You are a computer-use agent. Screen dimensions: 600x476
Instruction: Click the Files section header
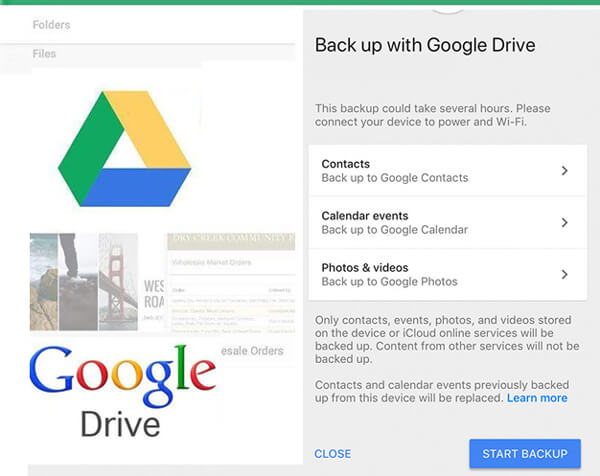coord(44,54)
